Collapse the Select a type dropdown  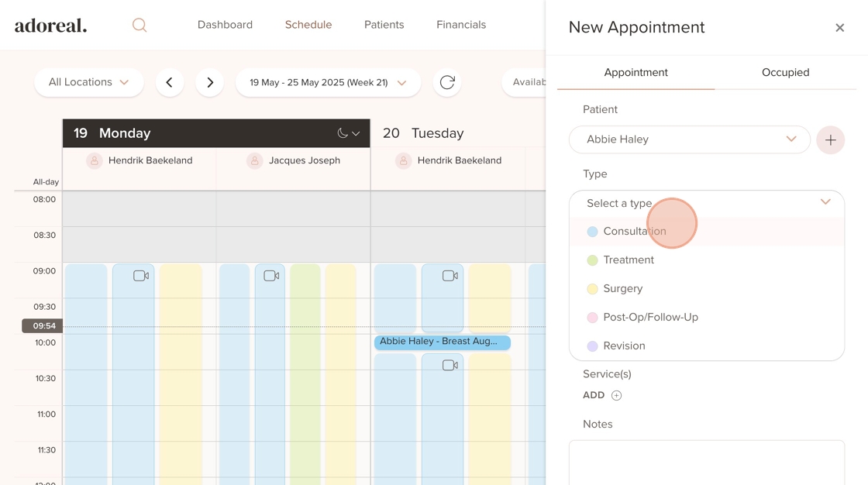[825, 202]
